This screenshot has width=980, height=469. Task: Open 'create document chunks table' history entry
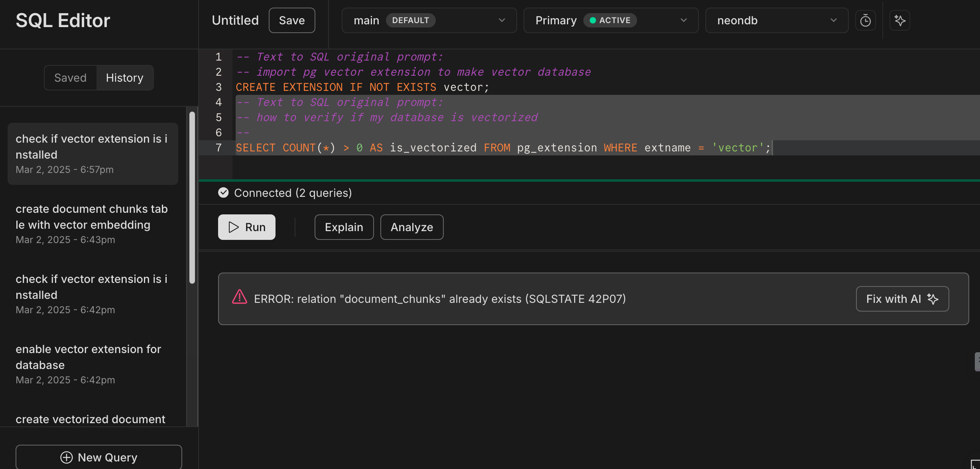click(x=93, y=224)
